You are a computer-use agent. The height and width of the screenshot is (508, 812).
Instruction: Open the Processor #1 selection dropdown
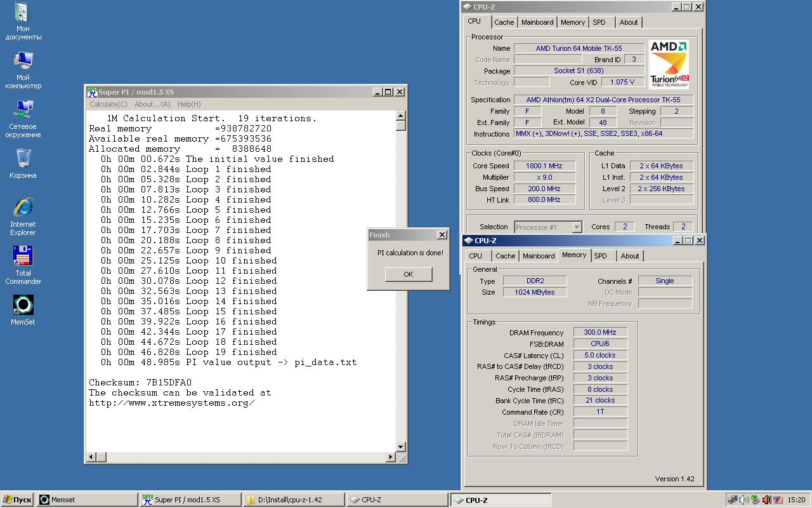tap(548, 227)
